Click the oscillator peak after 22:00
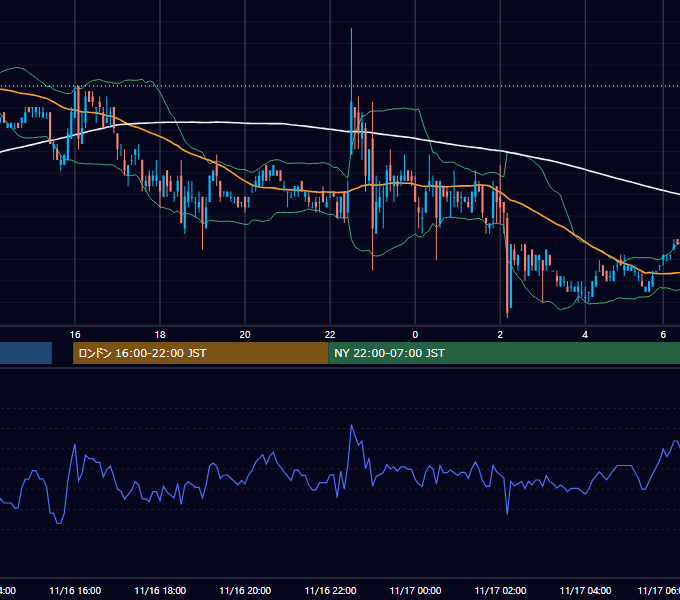This screenshot has width=680, height=600. point(351,426)
